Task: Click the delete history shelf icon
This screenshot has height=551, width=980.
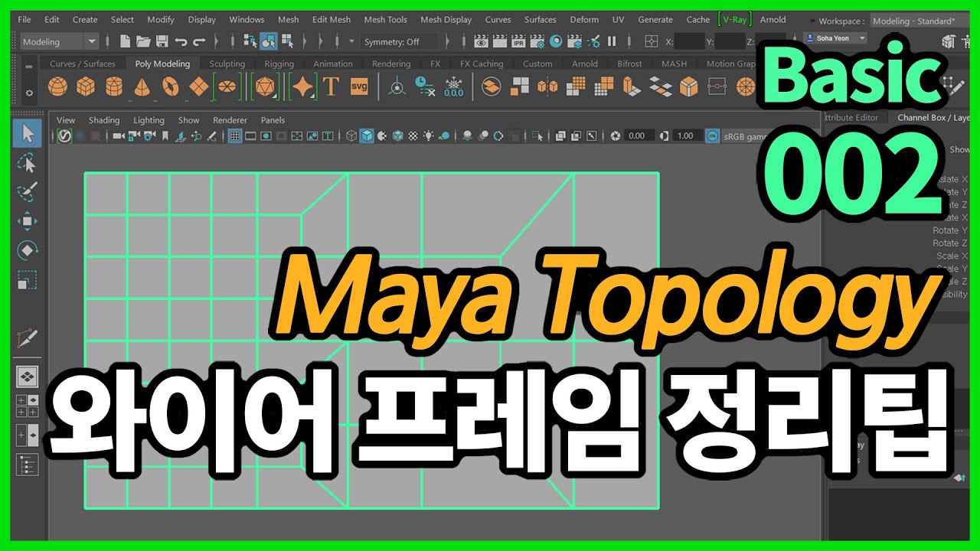Action: click(425, 87)
